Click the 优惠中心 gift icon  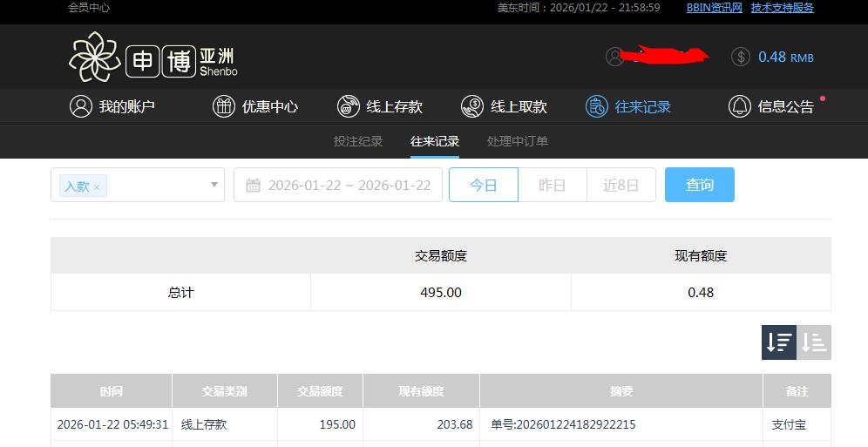coord(224,106)
